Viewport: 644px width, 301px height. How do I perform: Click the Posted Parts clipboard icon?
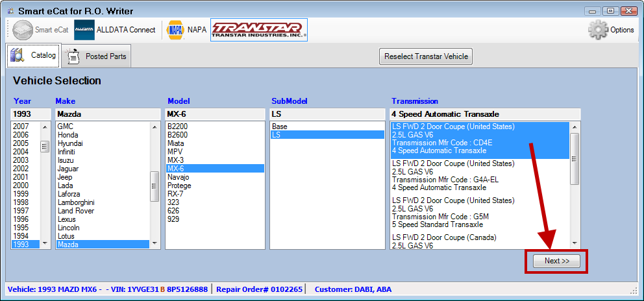click(x=74, y=56)
